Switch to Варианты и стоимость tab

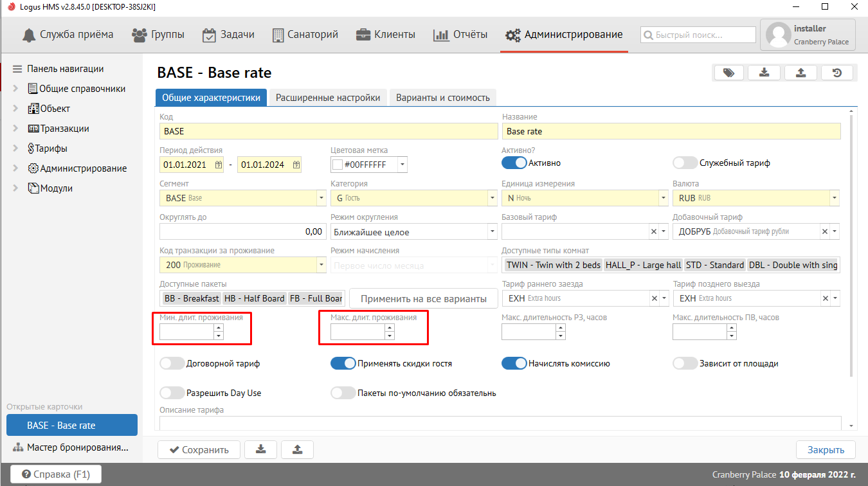point(442,98)
